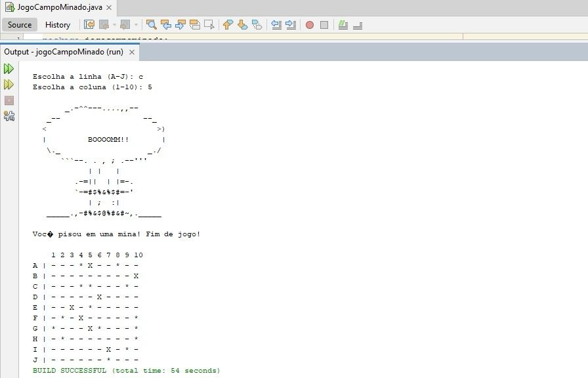Switch to the History view
588x378 pixels.
pyautogui.click(x=57, y=25)
